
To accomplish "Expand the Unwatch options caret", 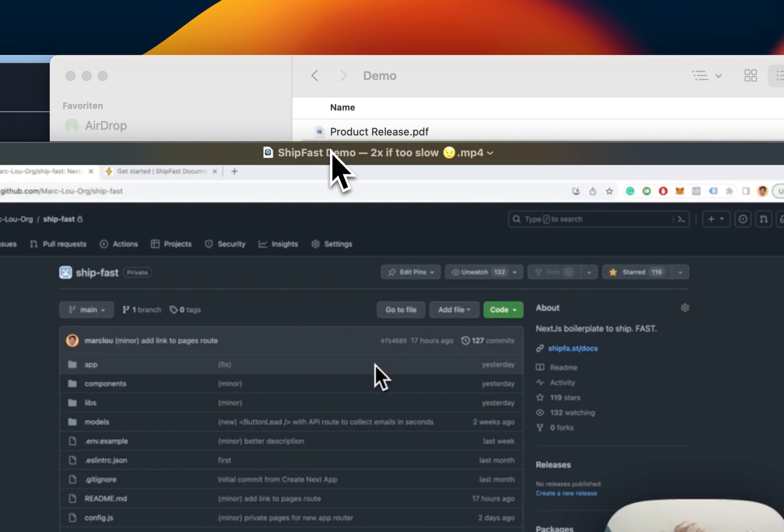I will (515, 272).
